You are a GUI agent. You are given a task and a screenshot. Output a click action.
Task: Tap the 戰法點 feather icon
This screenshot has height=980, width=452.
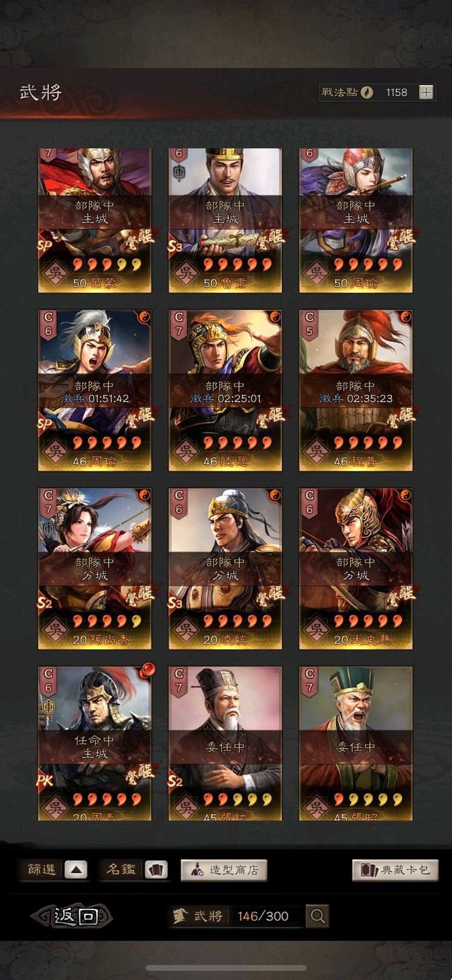tap(367, 92)
